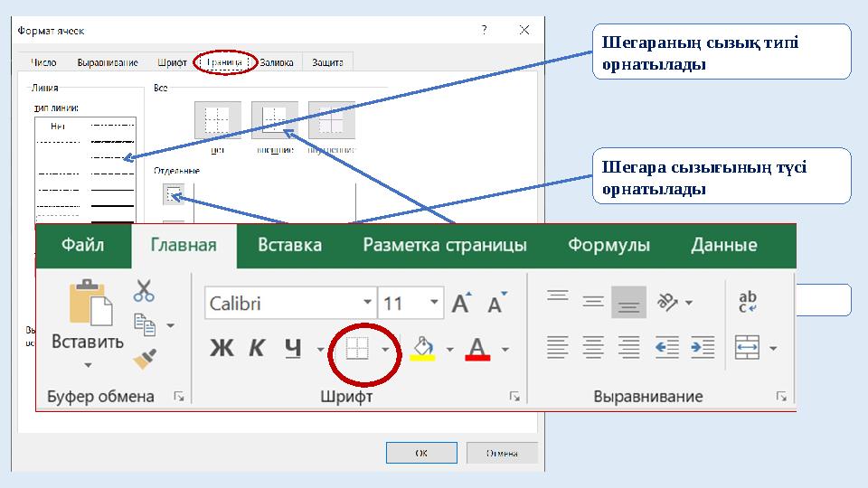868x488 pixels.
Task: Open the Файл ribbon tab
Action: [82, 245]
